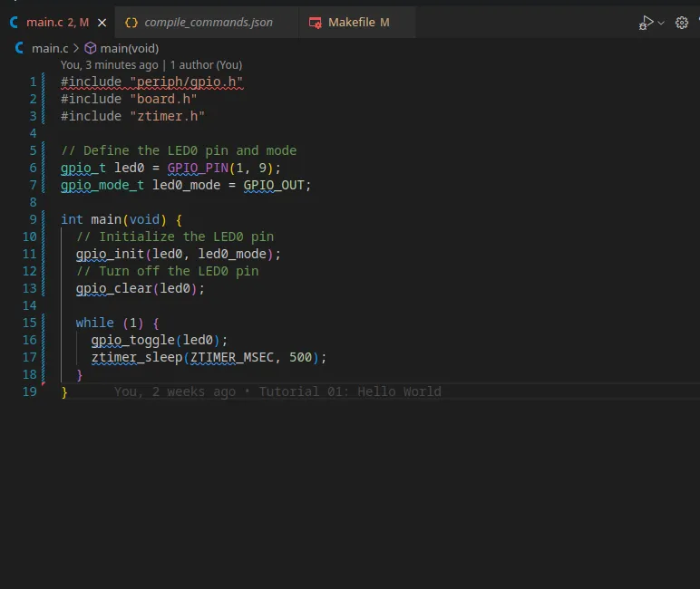Expand the run options dropdown arrow
Screen dimensions: 700x589
tap(661, 23)
